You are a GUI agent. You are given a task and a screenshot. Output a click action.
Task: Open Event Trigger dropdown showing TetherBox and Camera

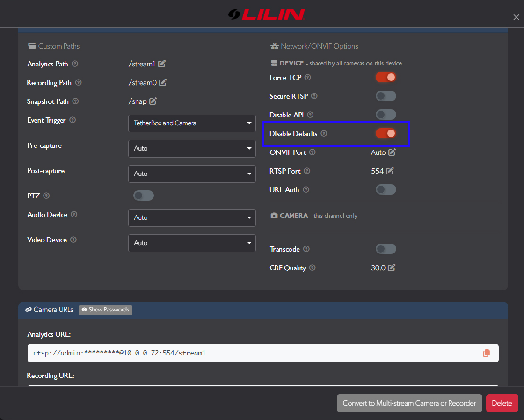click(x=192, y=123)
